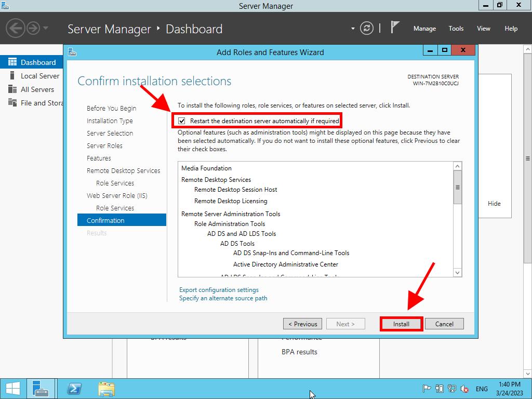Click Hide in the dashboard welcome tile

(x=494, y=204)
